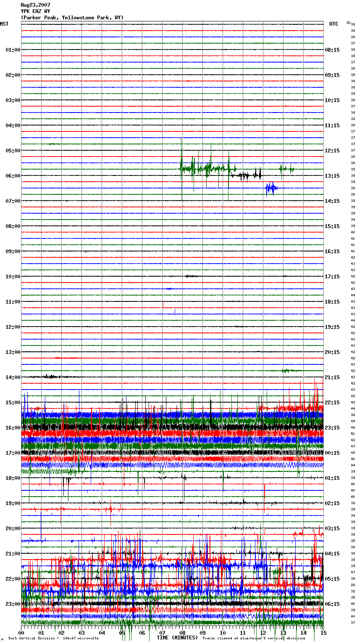Image resolution: width=357 pixels, height=644 pixels.
Task: Select the '10:00' MST time label
Action: click(x=13, y=277)
